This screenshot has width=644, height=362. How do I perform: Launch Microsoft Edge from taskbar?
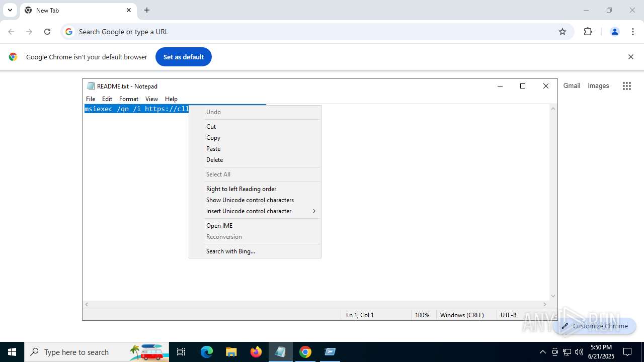pos(207,352)
